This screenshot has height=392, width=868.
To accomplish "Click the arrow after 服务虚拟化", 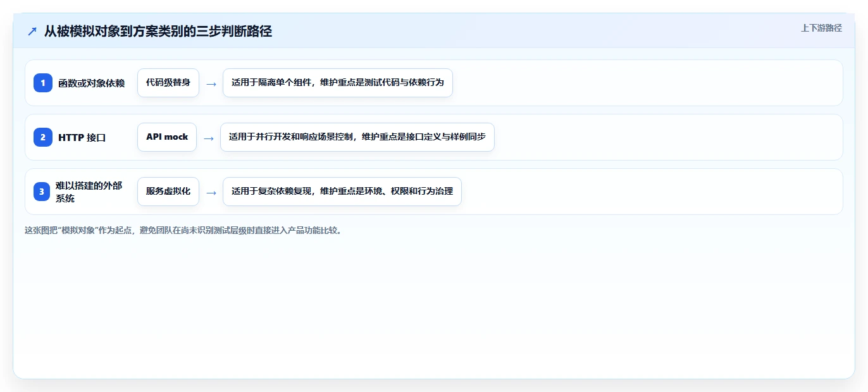I will point(211,192).
